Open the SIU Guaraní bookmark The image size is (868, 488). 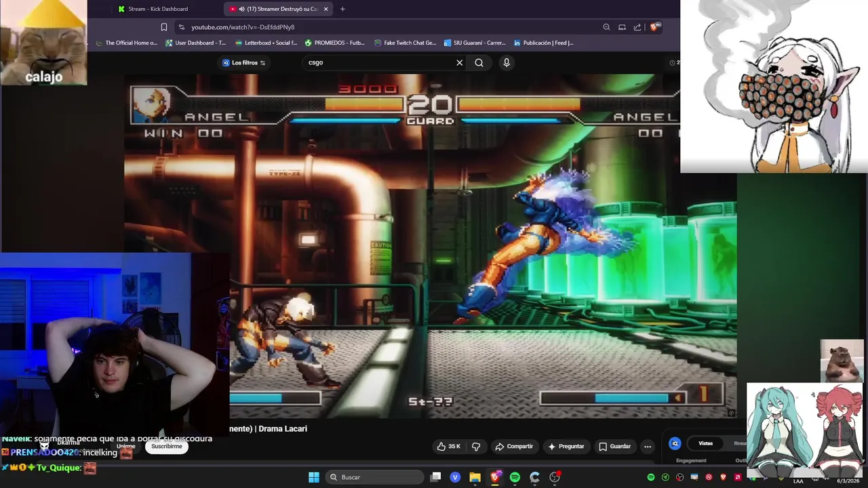pos(475,43)
